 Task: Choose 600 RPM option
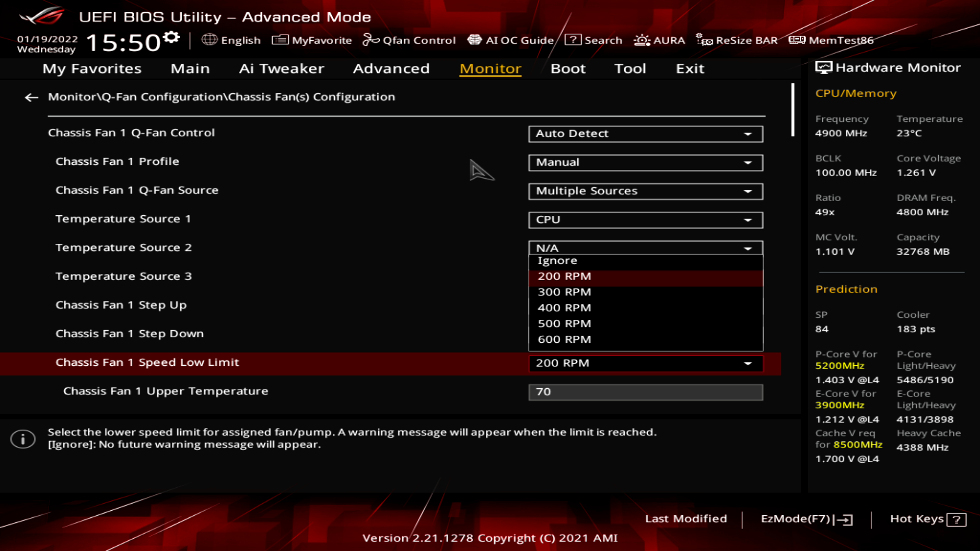click(646, 340)
